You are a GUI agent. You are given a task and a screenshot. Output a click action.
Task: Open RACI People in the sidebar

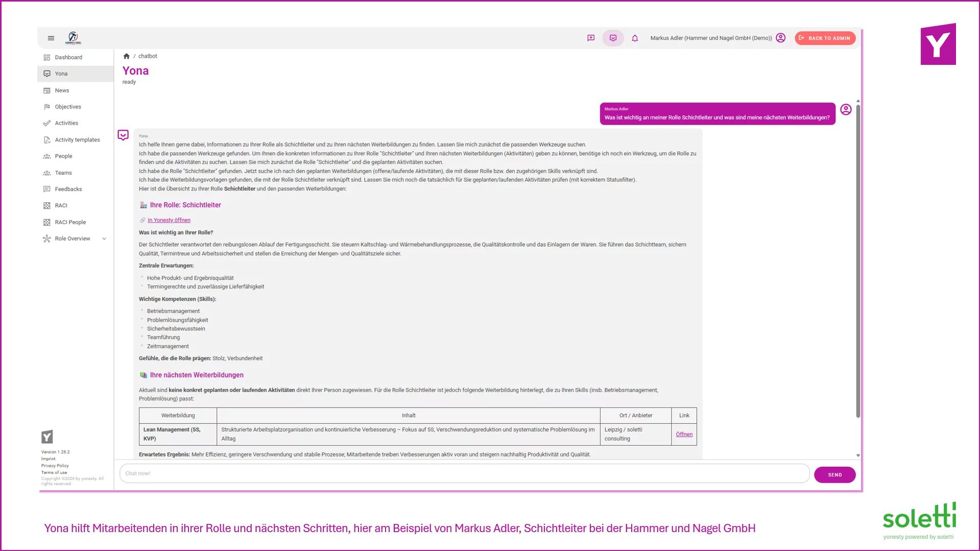(x=76, y=223)
